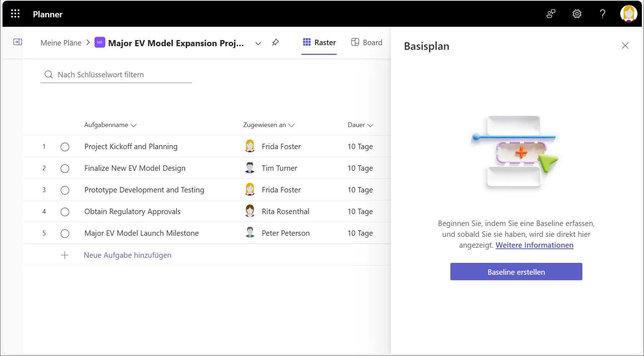Click Frida Foster avatar in row 3
This screenshot has width=644, height=356.
[250, 190]
